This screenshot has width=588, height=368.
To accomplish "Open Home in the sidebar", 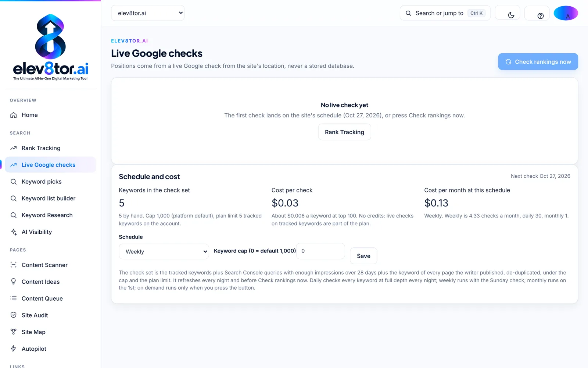I will [x=51, y=115].
